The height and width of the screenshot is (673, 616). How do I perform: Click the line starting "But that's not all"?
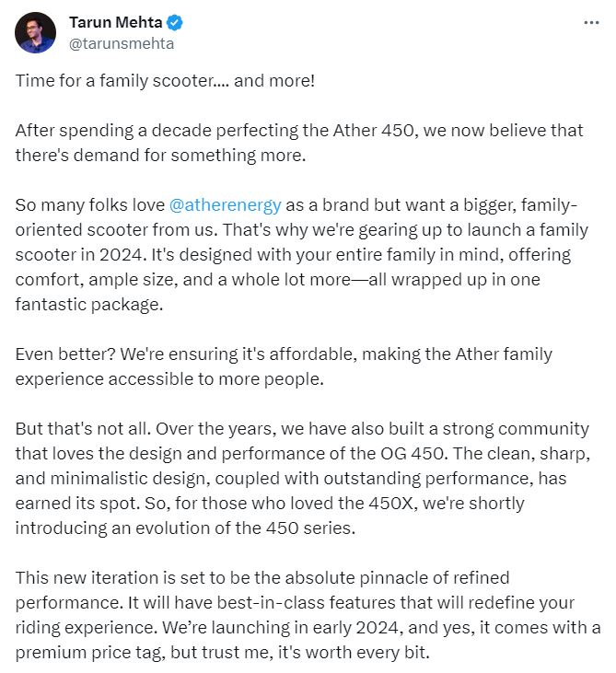(x=302, y=429)
